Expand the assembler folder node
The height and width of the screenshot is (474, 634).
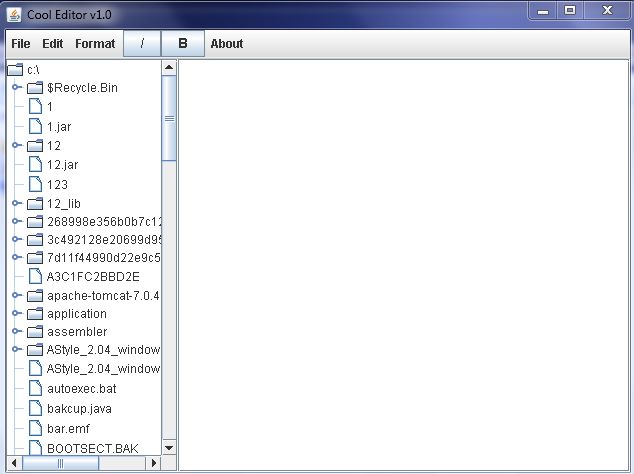16,332
